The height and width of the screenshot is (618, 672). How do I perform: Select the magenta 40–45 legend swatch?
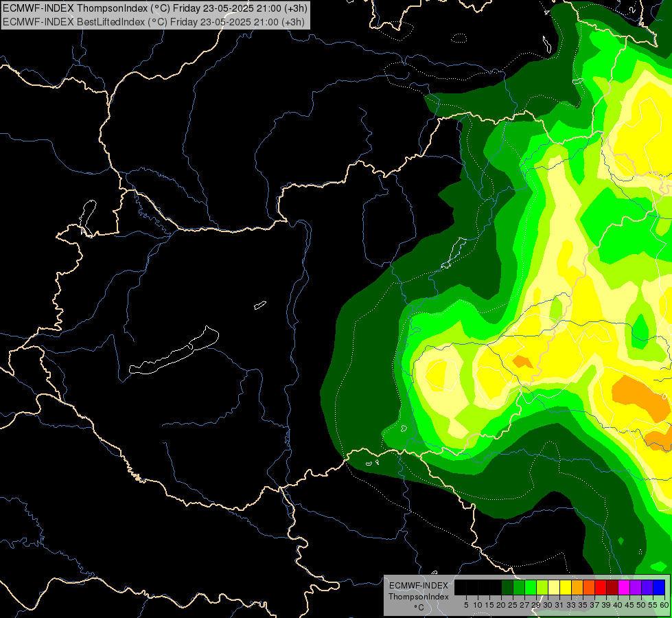(x=624, y=587)
